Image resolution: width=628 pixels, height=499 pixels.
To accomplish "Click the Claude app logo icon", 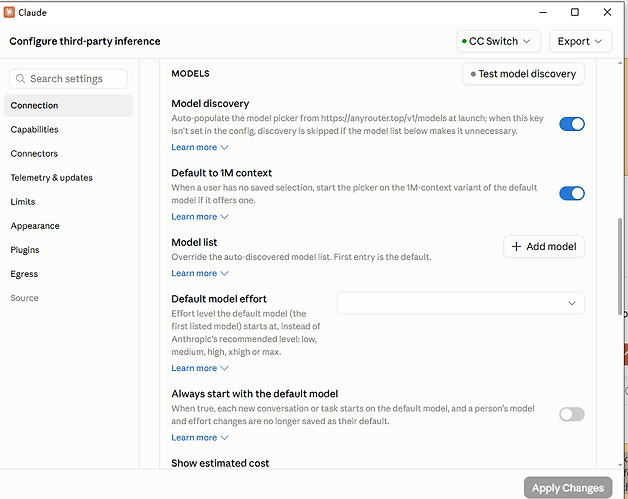I will (9, 12).
